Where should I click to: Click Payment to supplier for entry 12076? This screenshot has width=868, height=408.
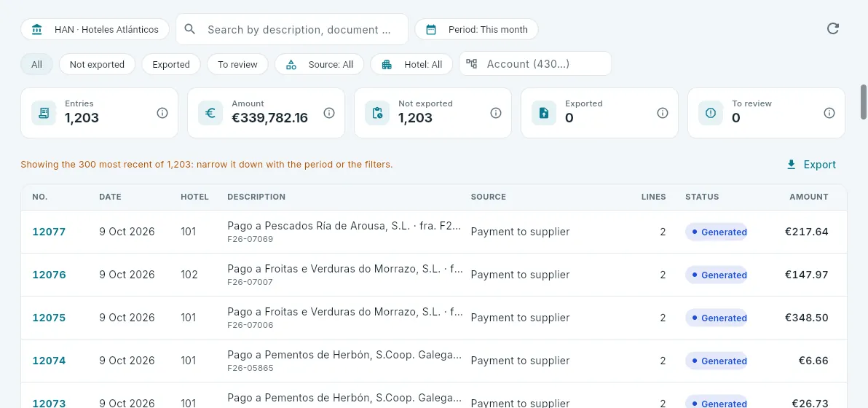(x=521, y=275)
